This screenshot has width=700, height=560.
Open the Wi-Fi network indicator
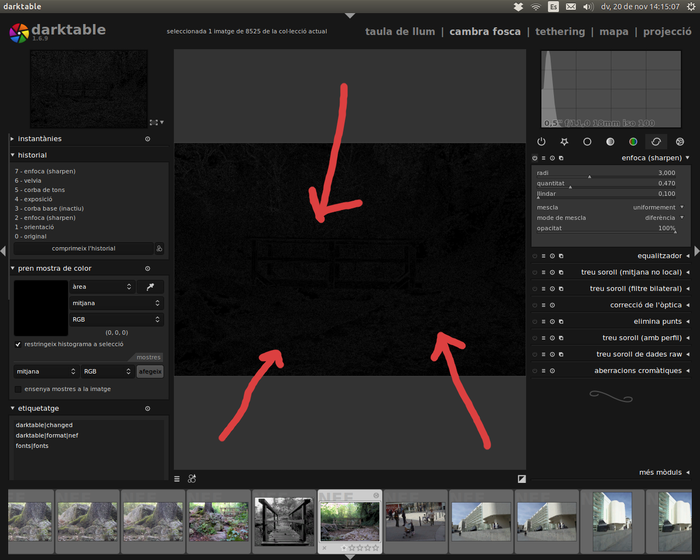(536, 7)
